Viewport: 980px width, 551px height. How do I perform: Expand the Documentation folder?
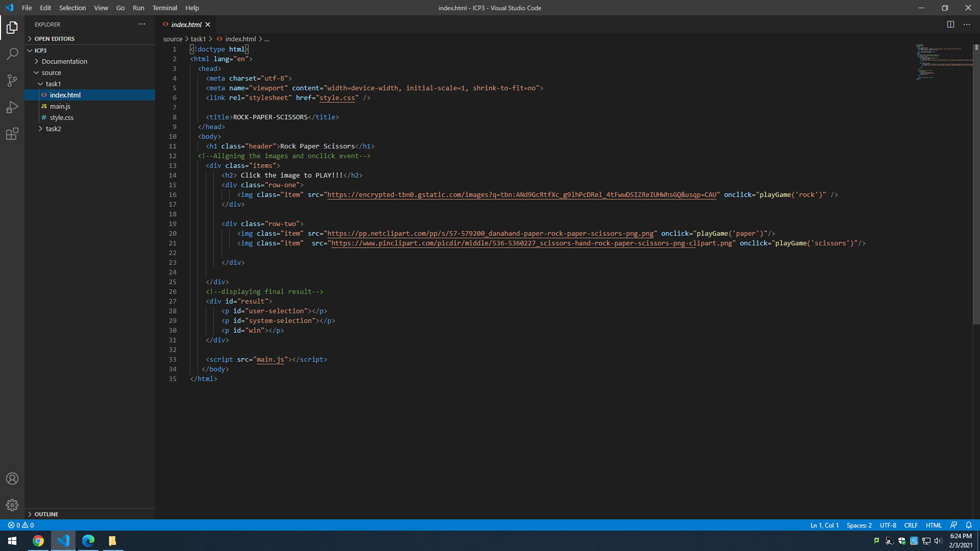(64, 61)
